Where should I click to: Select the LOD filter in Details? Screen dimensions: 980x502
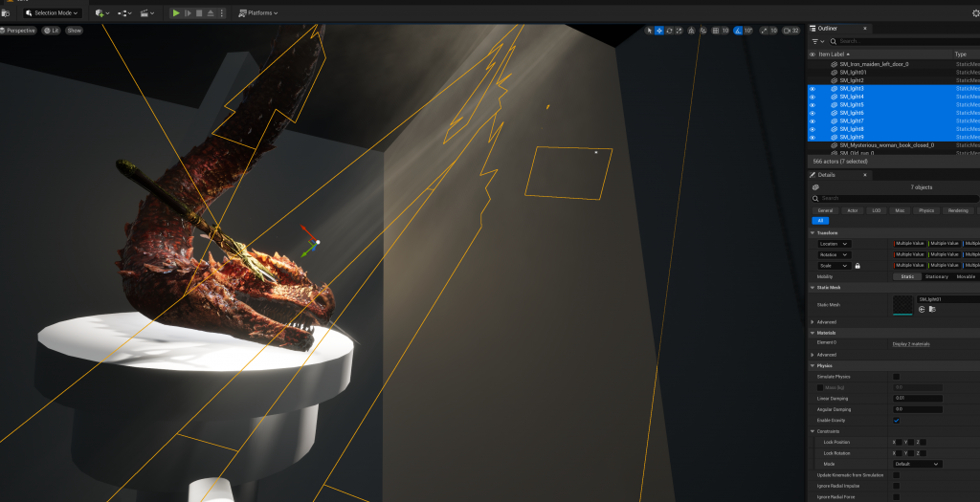coord(877,211)
